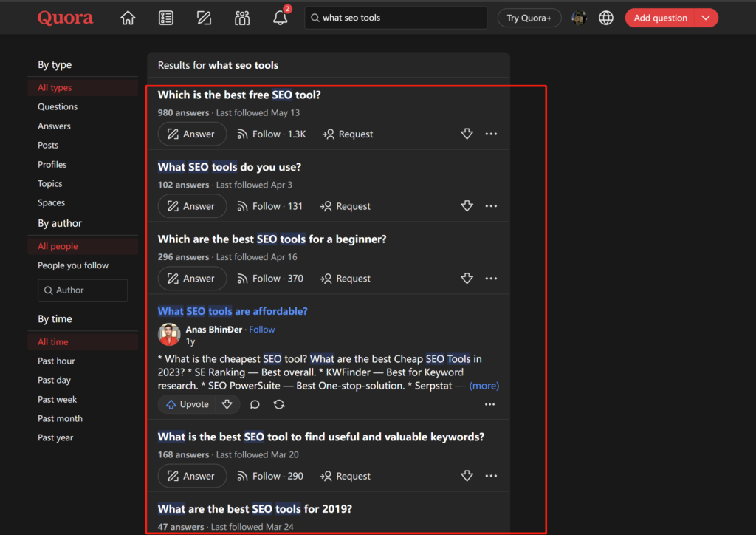
Task: Downvote Anas BhinÐer's answer
Action: pyautogui.click(x=227, y=404)
